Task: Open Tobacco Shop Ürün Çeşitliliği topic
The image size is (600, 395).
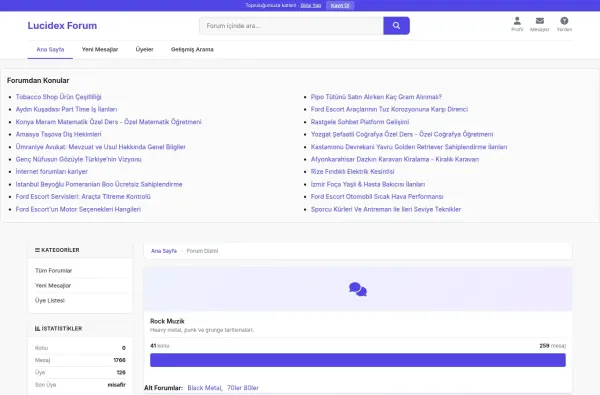Action: pyautogui.click(x=59, y=97)
